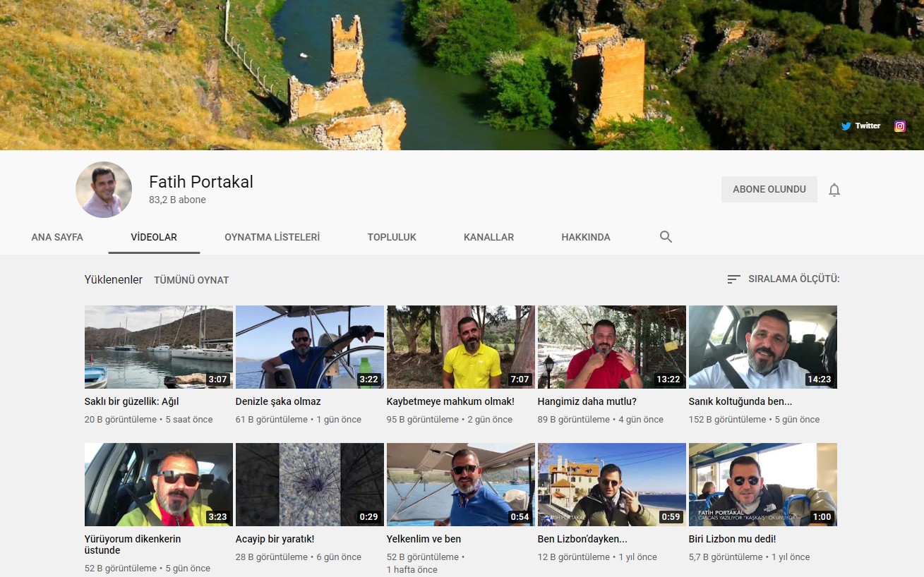Screen dimensions: 924x577
Task: Open the channel search magnifier icon
Action: click(666, 237)
